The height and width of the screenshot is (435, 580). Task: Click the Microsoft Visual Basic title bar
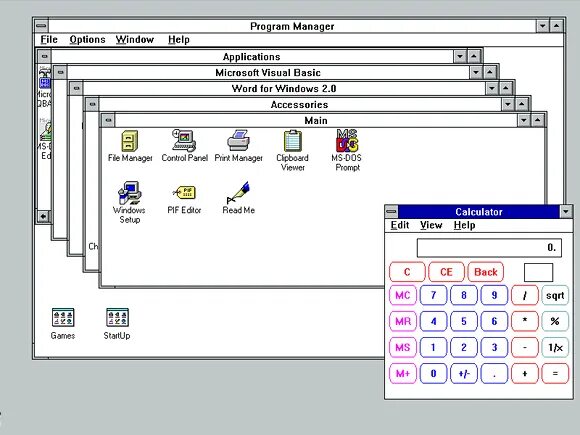(268, 72)
